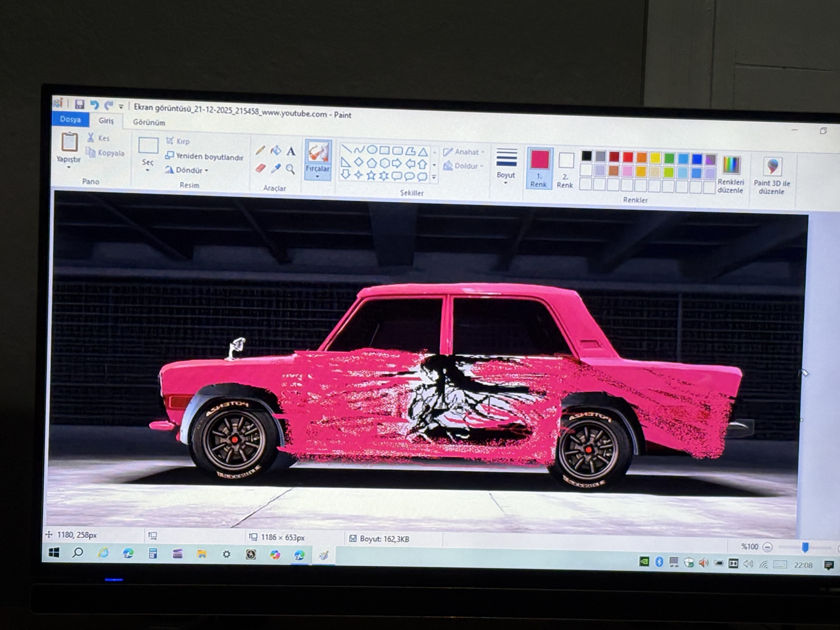
Task: Select the rectangular selection tool above Seç
Action: click(x=148, y=145)
